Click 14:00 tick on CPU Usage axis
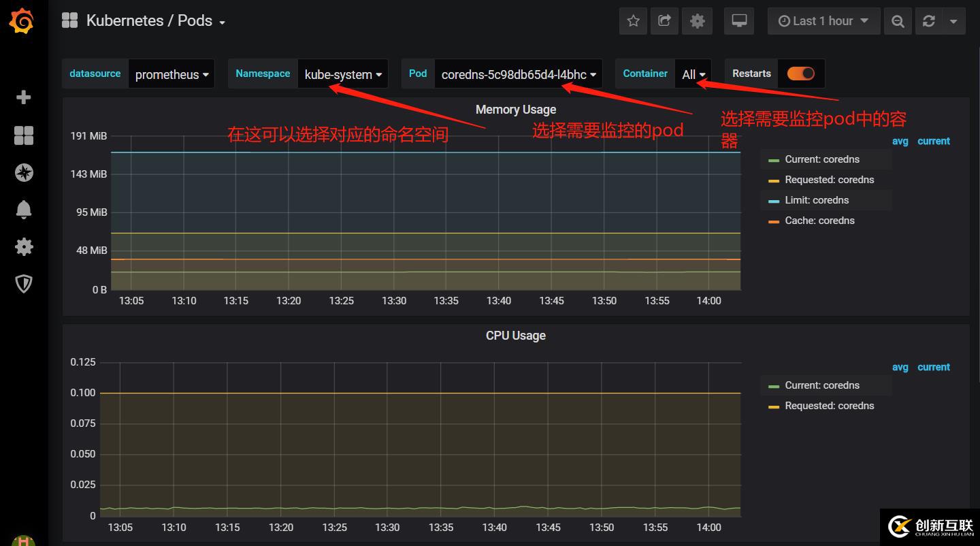Image resolution: width=980 pixels, height=546 pixels. point(709,527)
